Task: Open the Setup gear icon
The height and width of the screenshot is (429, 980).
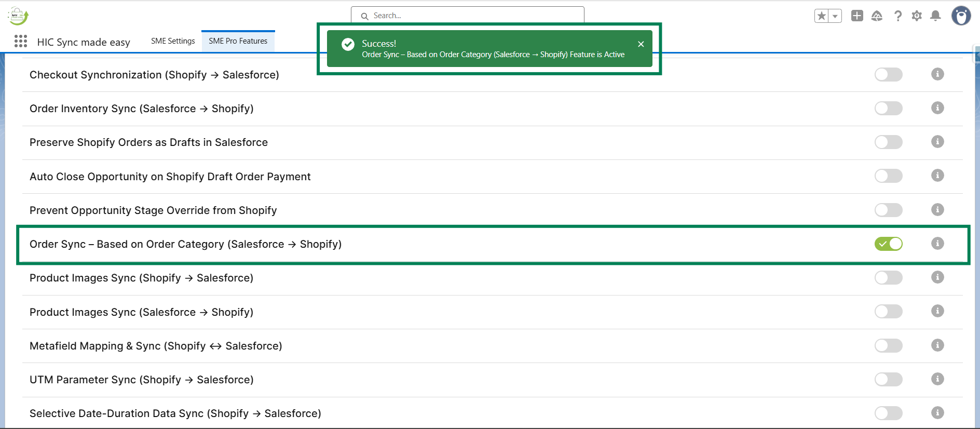Action: pyautogui.click(x=917, y=16)
